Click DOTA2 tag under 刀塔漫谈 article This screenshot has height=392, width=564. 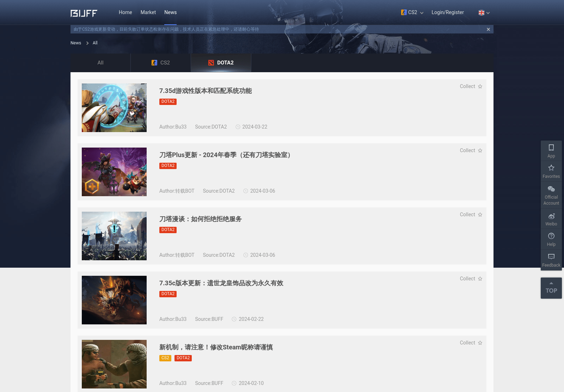coord(168,230)
